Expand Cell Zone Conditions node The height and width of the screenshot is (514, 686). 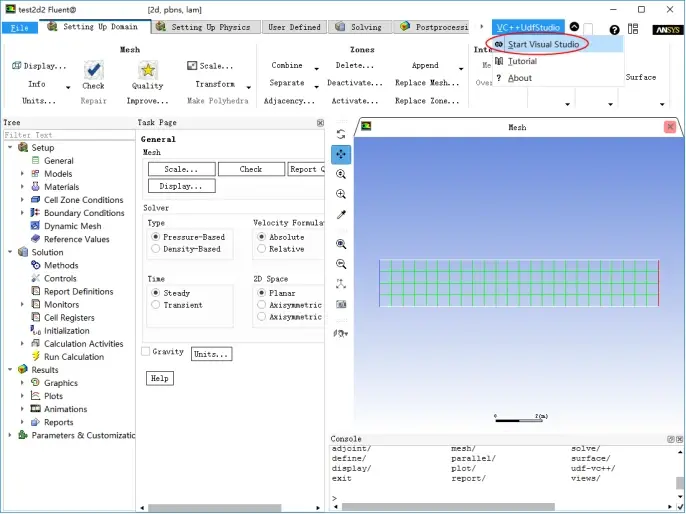coord(22,200)
